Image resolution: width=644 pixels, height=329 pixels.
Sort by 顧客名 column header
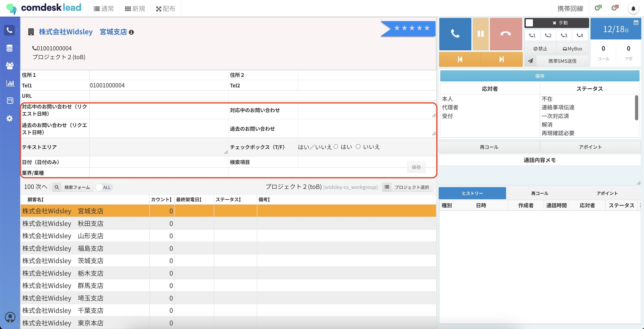click(x=35, y=199)
